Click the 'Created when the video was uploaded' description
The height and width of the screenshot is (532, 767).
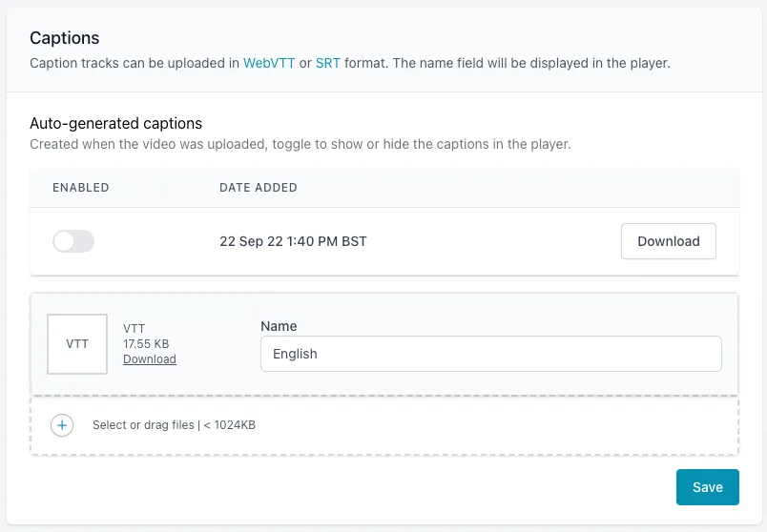pyautogui.click(x=300, y=145)
